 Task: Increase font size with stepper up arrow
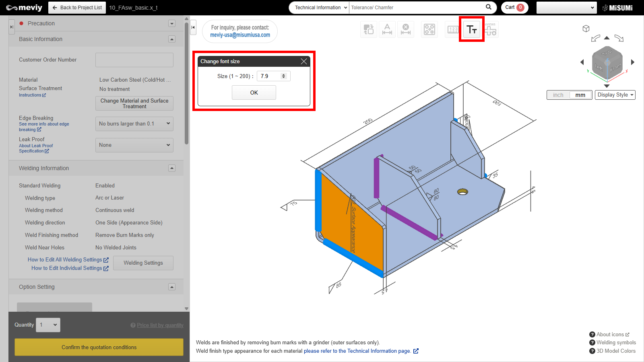[x=284, y=74]
